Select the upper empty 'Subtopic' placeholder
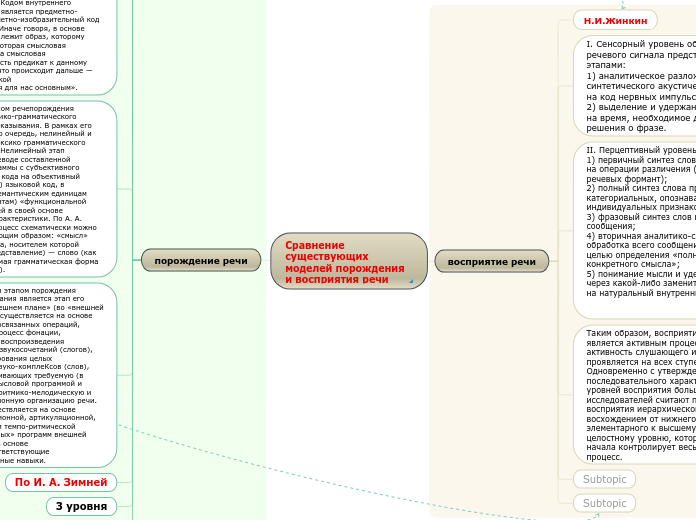The image size is (696, 520). click(x=605, y=479)
